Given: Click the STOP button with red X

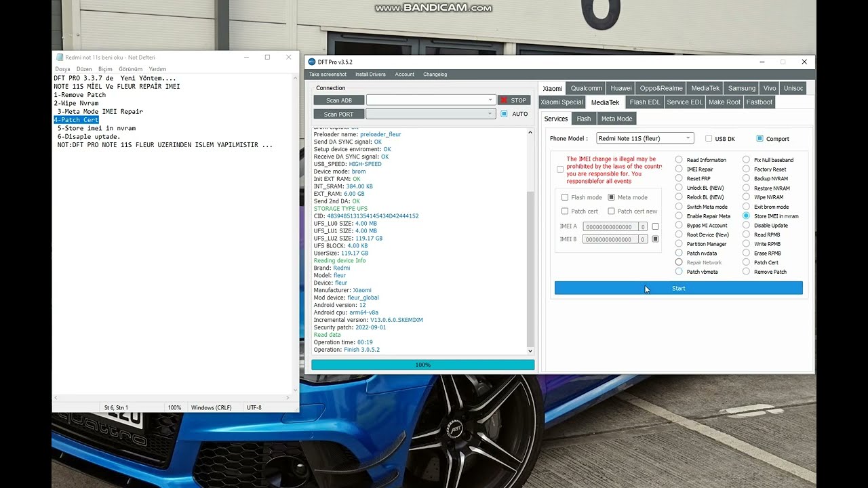Looking at the screenshot, I should (x=514, y=100).
